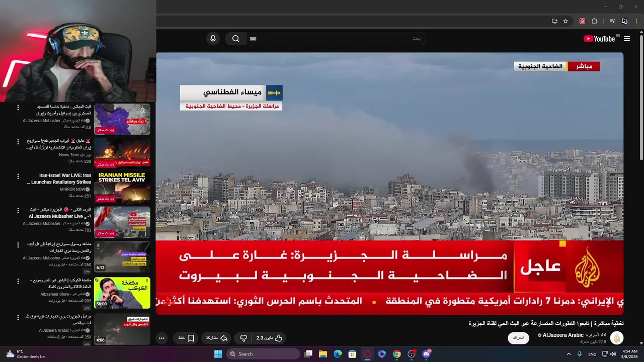Open more actions ellipsis under video
The height and width of the screenshot is (362, 644).
pos(162,338)
